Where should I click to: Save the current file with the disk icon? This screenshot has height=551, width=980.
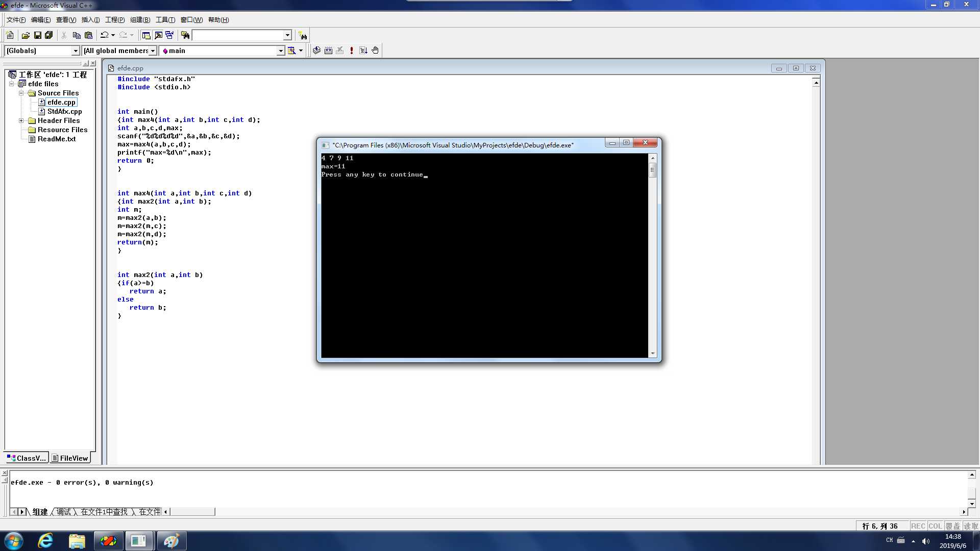[37, 35]
